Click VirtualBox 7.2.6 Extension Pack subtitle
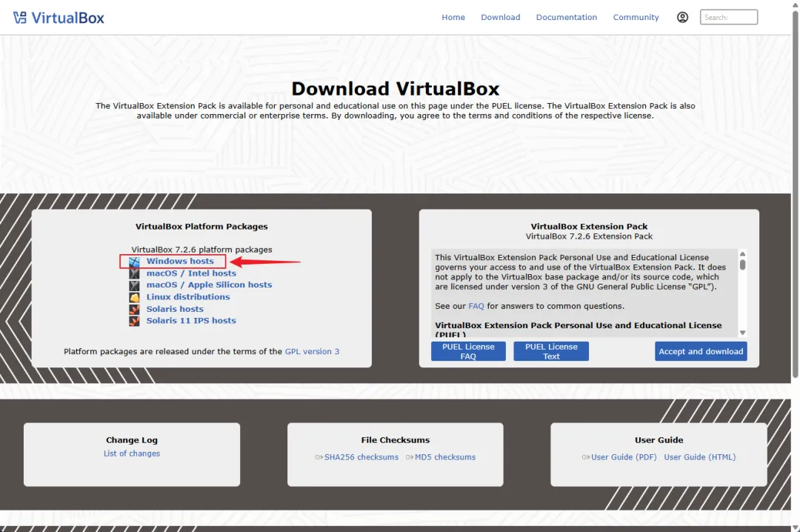 tap(589, 236)
